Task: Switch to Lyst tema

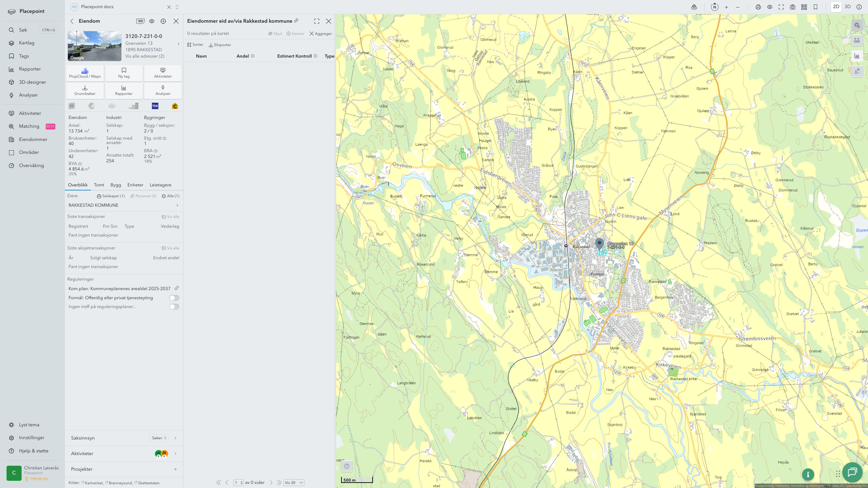Action: point(29,425)
